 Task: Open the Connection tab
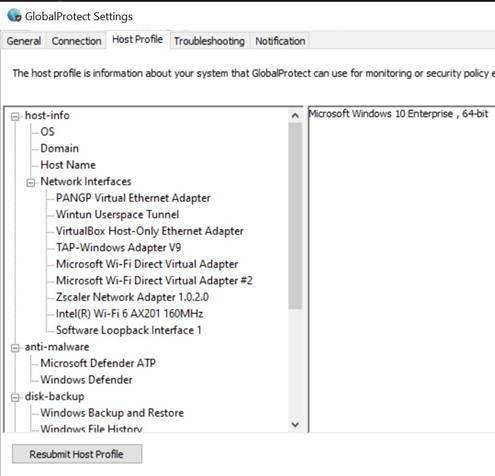[76, 41]
